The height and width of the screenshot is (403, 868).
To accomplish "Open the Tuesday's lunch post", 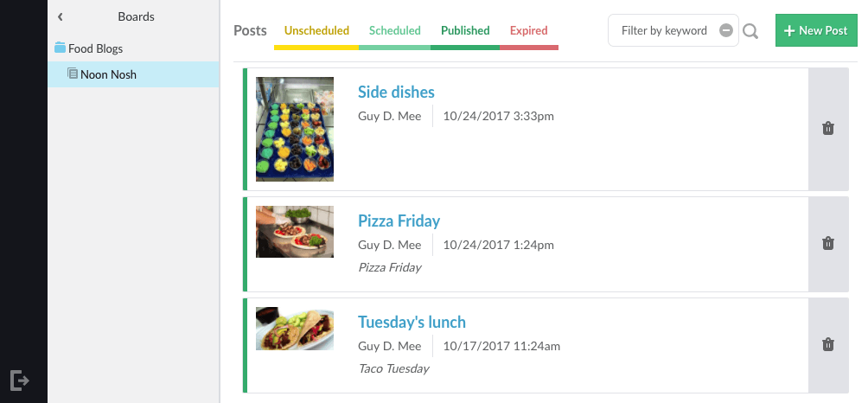I will coord(412,323).
